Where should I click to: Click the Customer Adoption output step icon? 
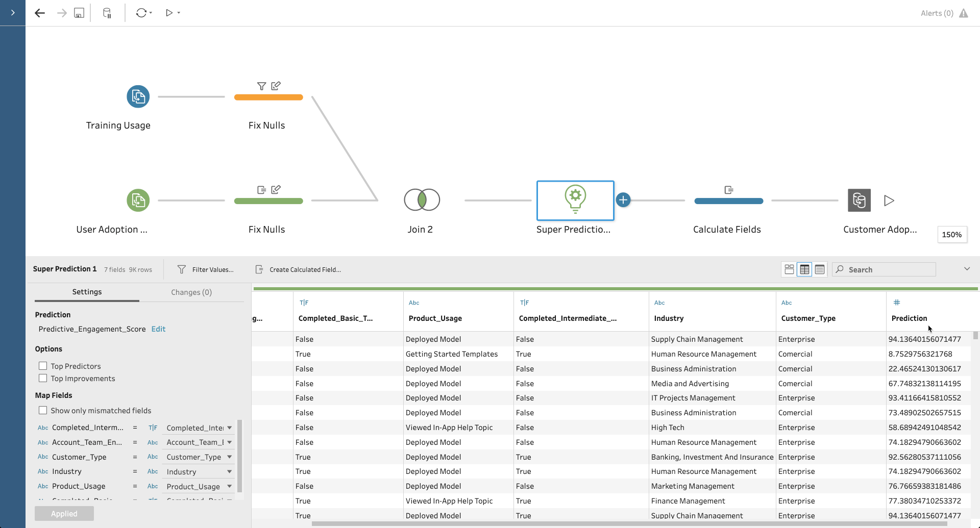(x=859, y=200)
